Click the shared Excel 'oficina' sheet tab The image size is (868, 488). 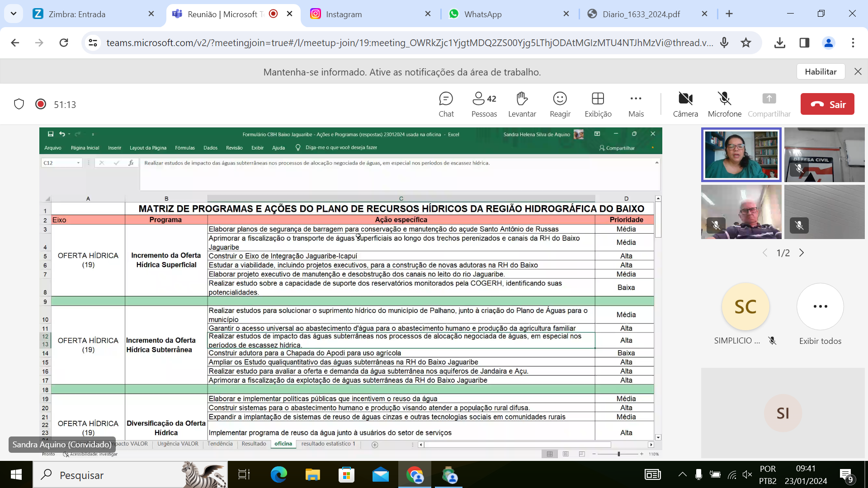pos(283,444)
